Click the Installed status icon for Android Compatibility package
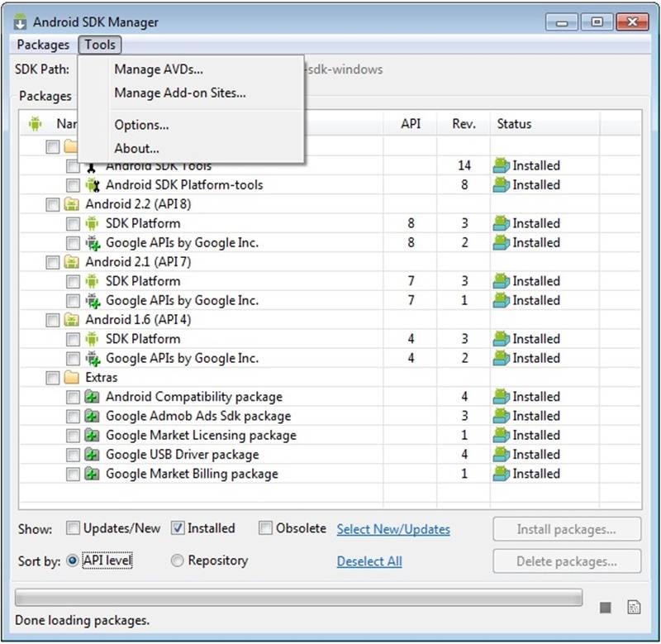This screenshot has height=644, width=661. point(502,397)
